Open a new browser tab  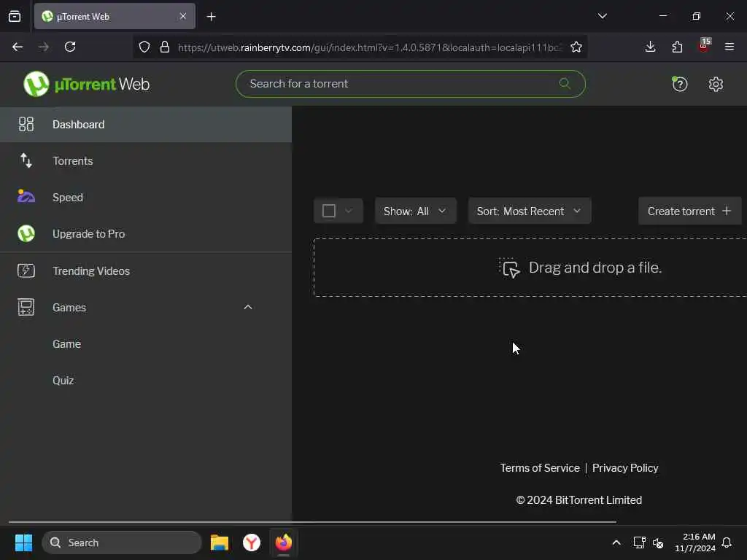[x=211, y=17]
